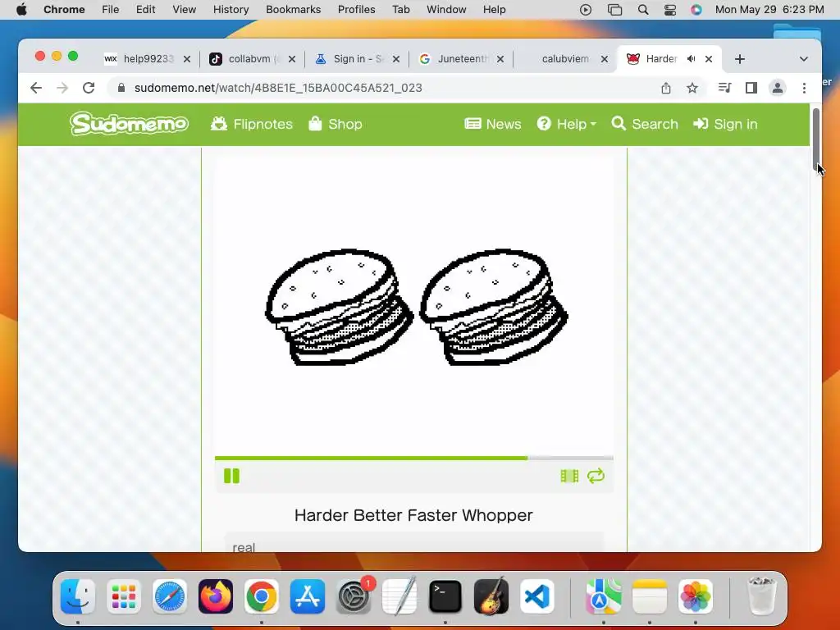Expand the Help dropdown menu
The width and height of the screenshot is (840, 630).
566,124
